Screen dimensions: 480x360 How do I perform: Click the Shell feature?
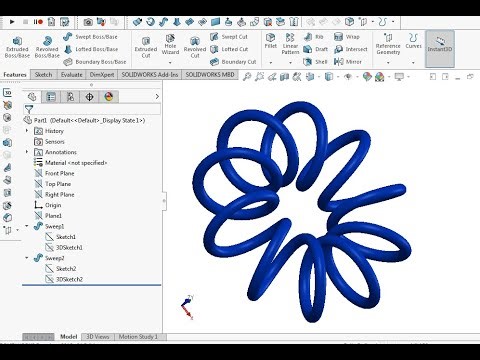pos(315,62)
